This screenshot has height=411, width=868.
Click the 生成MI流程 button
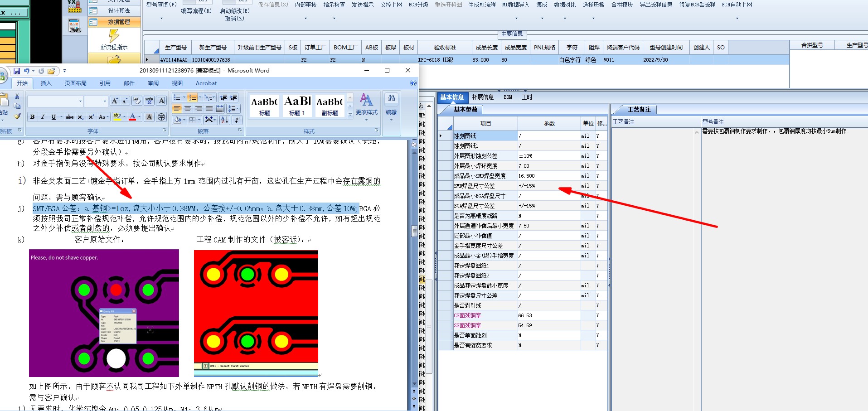tap(482, 5)
